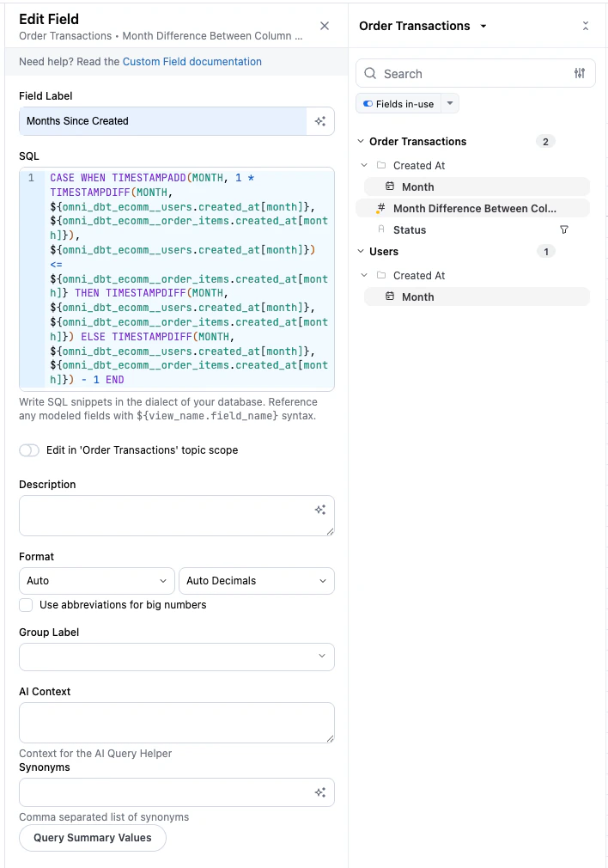Click folder icon of Order Transactions Created At

point(381,165)
